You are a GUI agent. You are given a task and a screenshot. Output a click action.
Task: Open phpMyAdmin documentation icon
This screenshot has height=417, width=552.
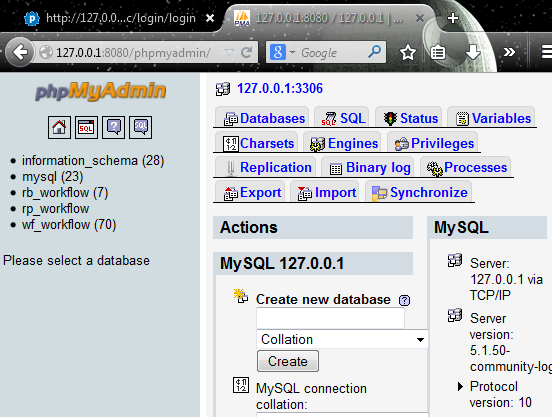coord(113,127)
